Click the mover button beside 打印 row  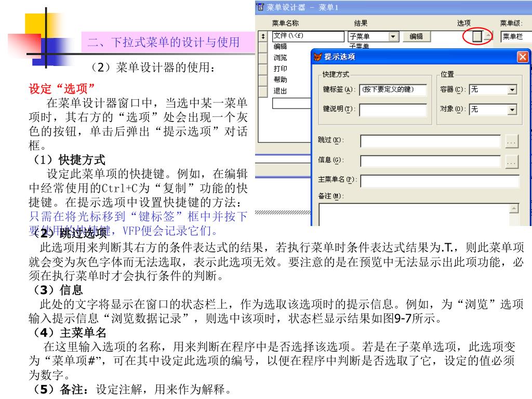point(263,69)
